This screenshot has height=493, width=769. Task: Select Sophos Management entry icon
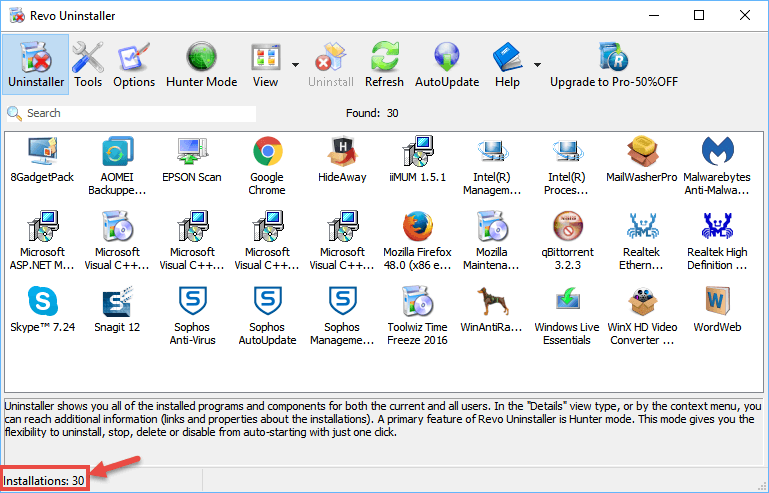point(342,301)
